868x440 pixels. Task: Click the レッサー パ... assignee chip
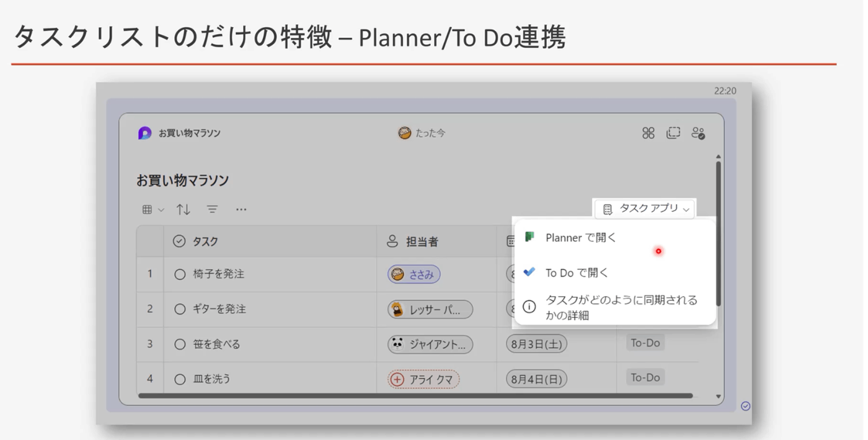[x=430, y=309]
